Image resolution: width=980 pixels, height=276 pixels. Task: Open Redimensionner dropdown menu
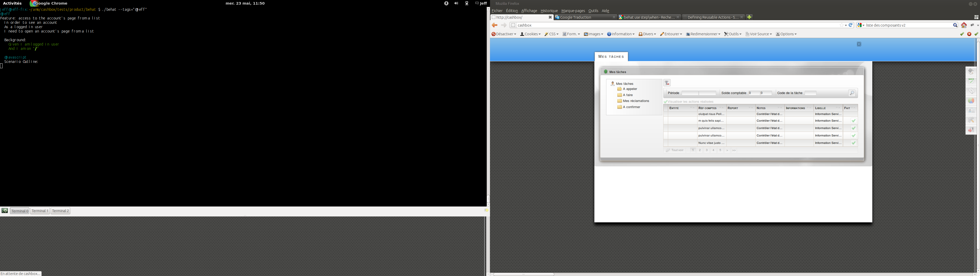click(x=703, y=34)
